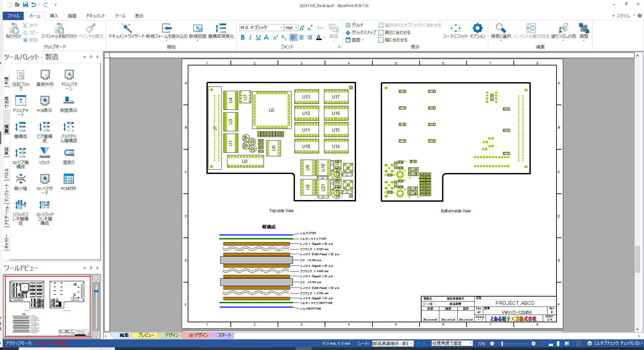Open ドキュメントウィザード document wizard
The width and height of the screenshot is (644, 350).
tap(127, 28)
